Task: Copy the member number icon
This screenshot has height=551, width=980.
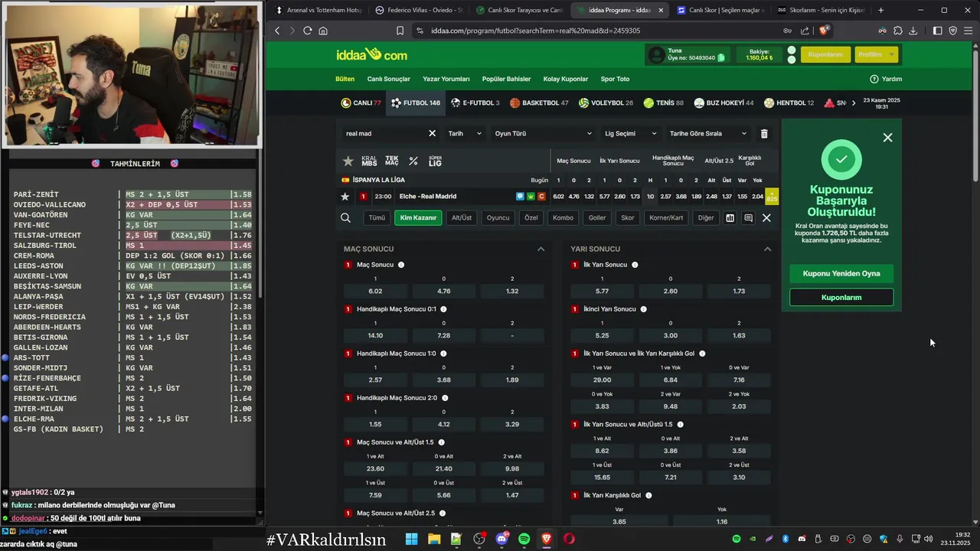Action: point(721,57)
